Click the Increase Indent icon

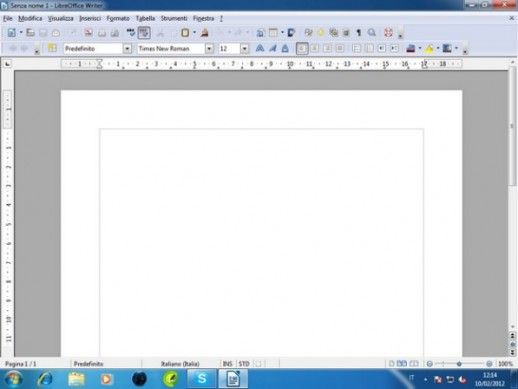[x=395, y=48]
